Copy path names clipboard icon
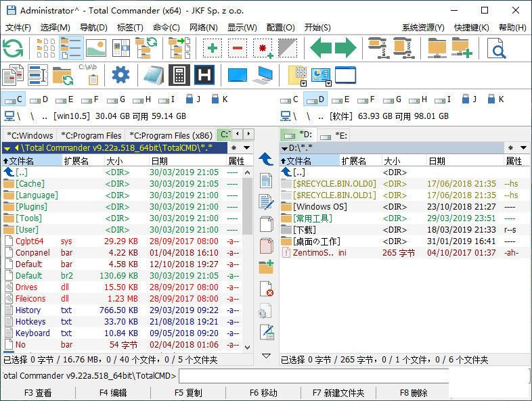 88,74
